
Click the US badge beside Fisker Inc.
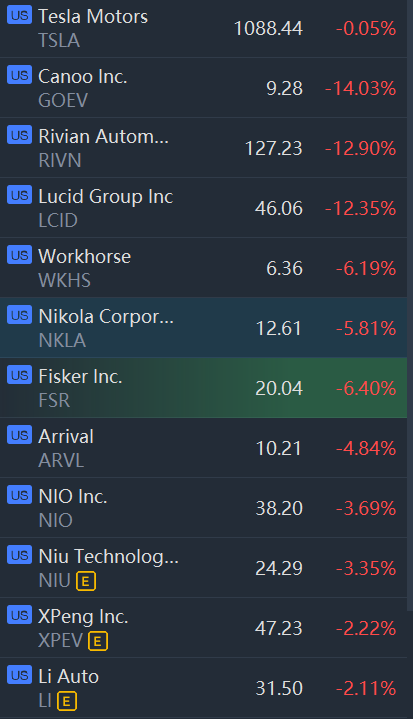coord(19,375)
